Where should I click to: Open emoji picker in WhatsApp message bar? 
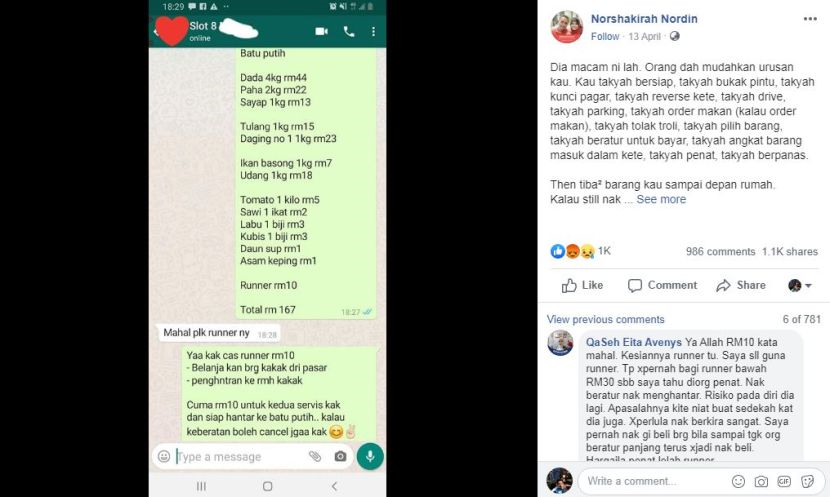tap(164, 456)
